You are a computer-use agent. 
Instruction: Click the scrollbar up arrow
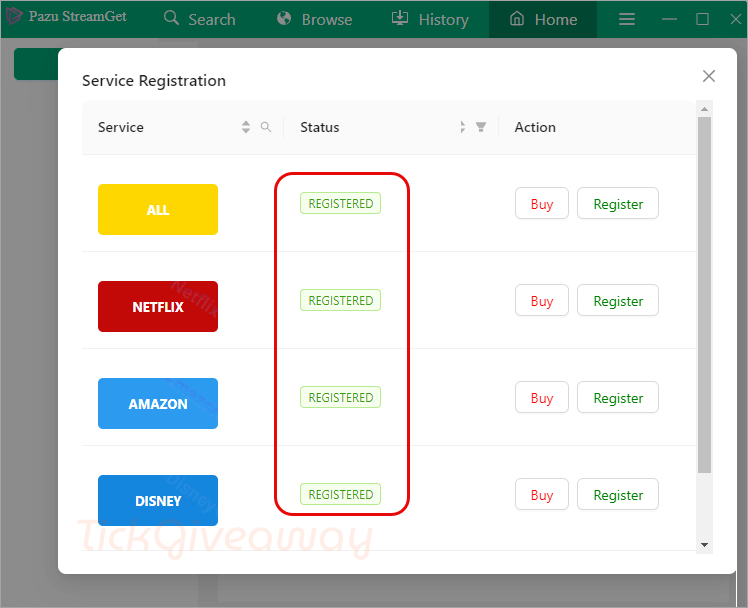705,109
